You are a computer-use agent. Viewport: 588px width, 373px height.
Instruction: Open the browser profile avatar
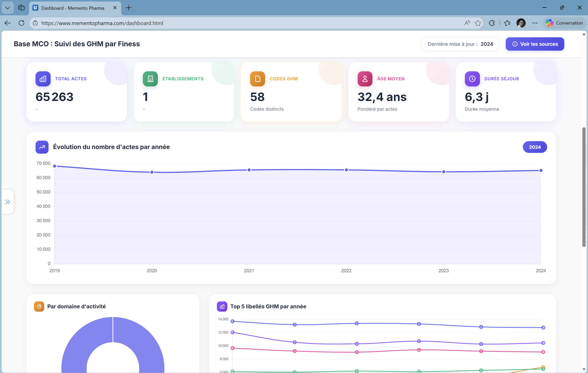521,23
